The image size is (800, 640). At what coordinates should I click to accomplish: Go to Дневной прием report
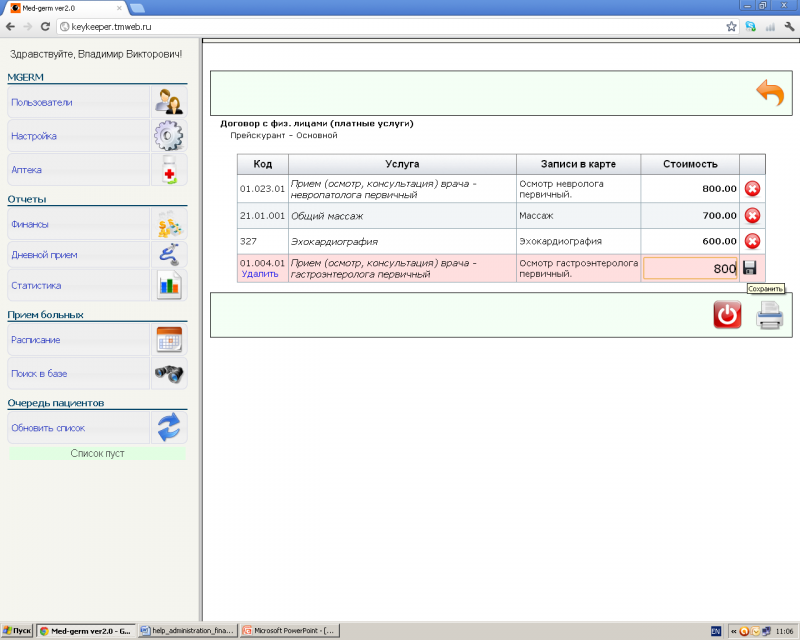(x=78, y=255)
